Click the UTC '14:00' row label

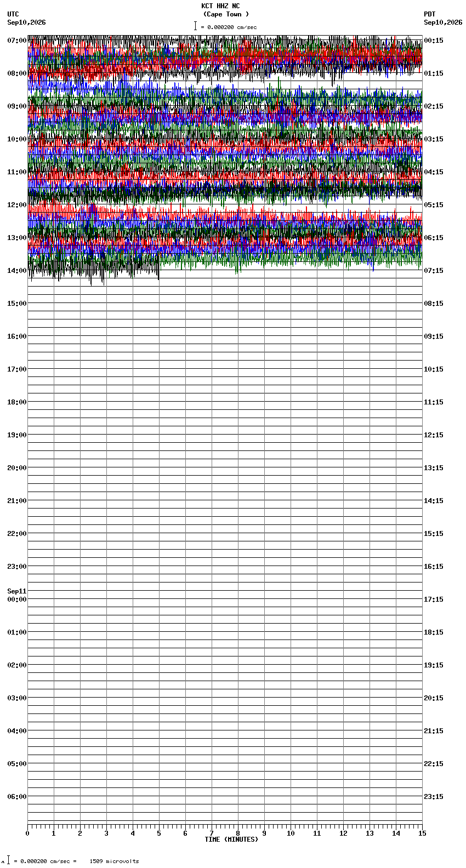[17, 271]
